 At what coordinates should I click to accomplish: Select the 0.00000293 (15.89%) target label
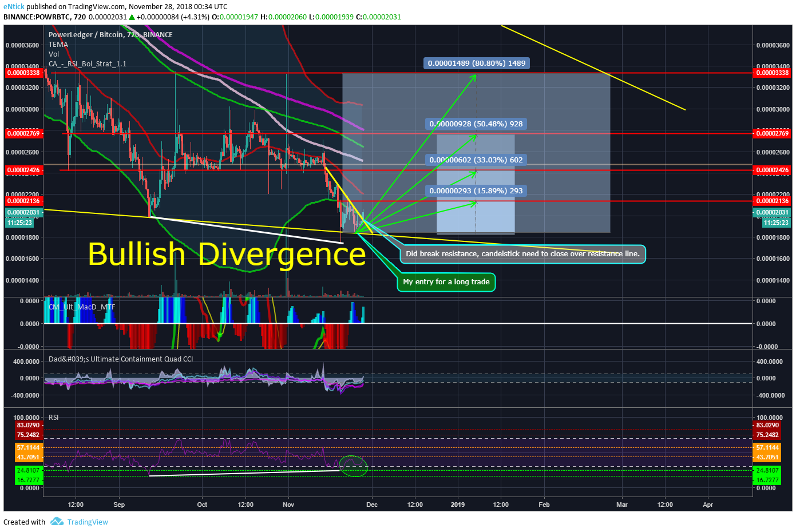(x=476, y=191)
